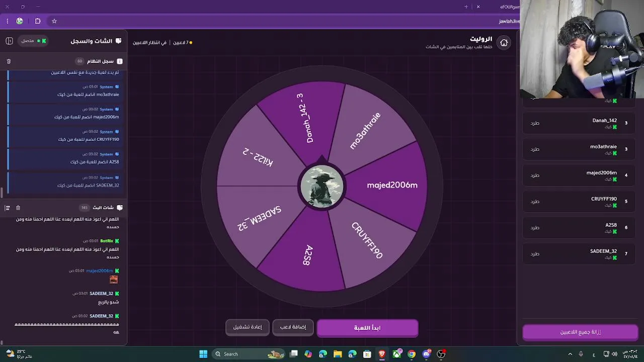The image size is (644, 362).
Task: Click the stream chat bubble icon
Action: point(120,208)
